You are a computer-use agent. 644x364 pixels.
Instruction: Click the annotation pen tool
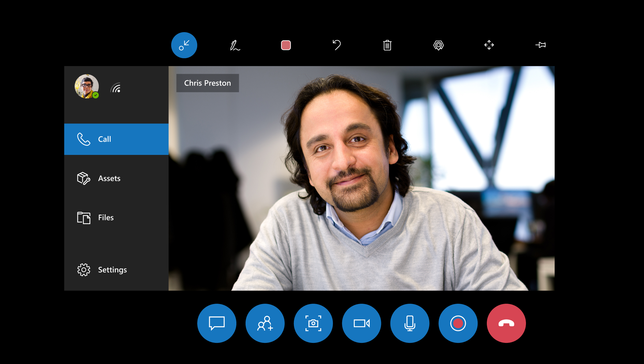click(235, 45)
